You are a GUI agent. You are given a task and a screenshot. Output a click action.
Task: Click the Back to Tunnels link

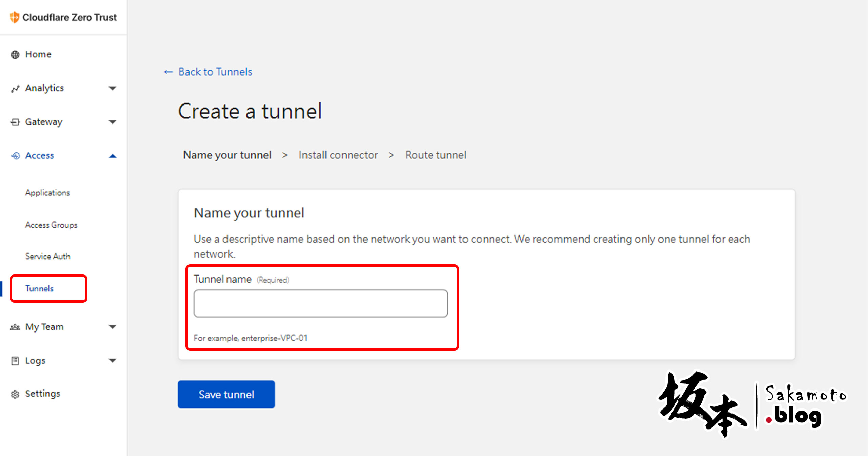[215, 72]
